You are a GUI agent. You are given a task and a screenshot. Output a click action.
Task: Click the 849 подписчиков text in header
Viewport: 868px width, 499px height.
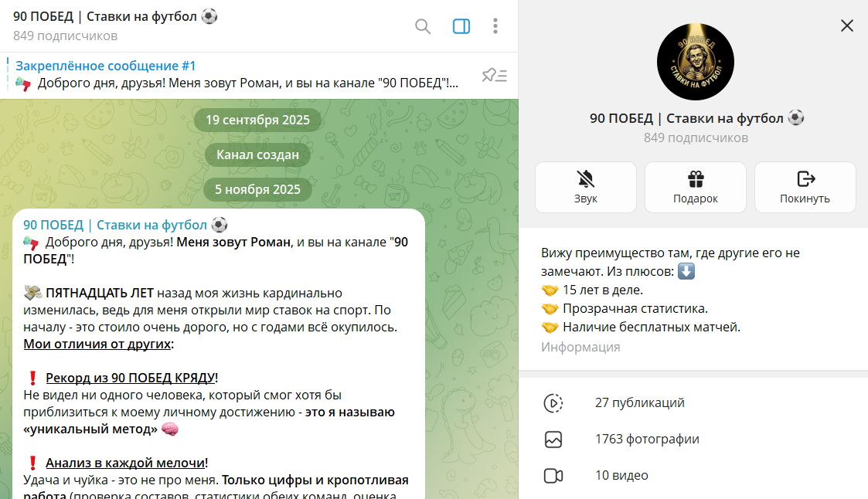click(66, 36)
